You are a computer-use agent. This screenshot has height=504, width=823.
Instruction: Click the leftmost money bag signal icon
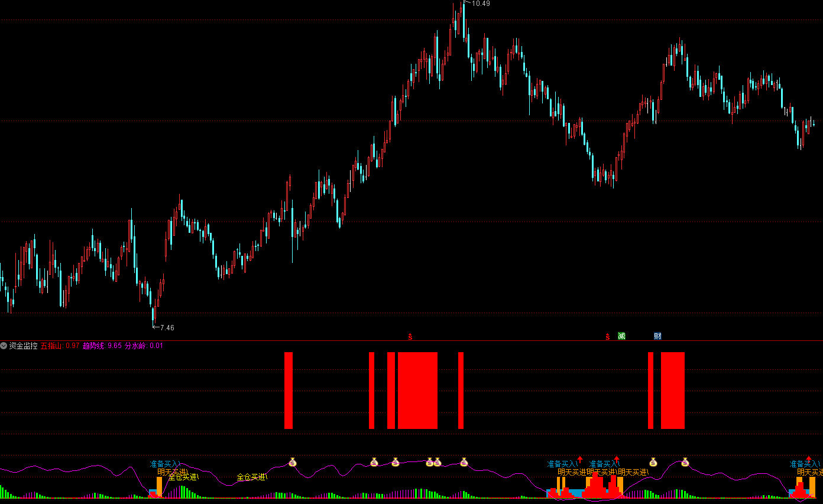point(292,462)
